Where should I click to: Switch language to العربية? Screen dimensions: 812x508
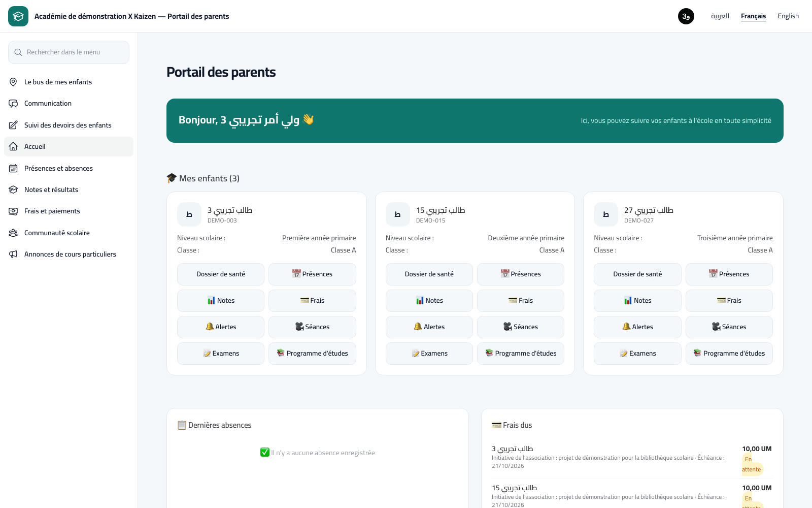720,16
